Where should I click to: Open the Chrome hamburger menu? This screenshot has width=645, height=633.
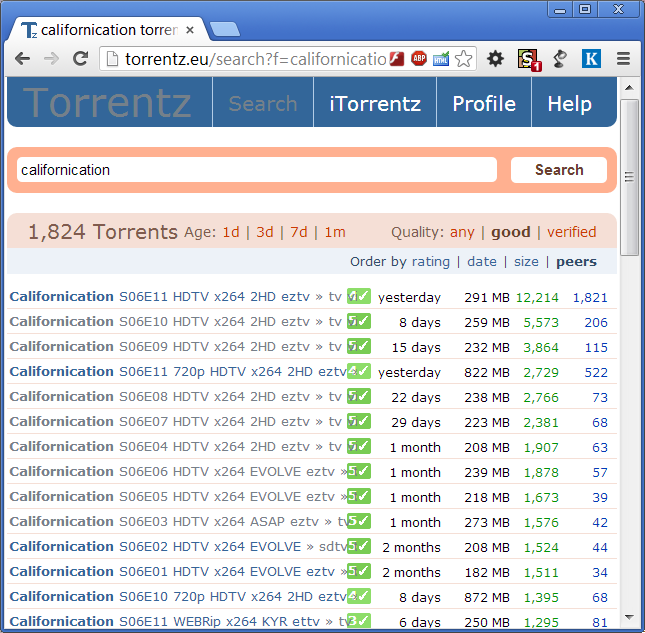tap(624, 59)
